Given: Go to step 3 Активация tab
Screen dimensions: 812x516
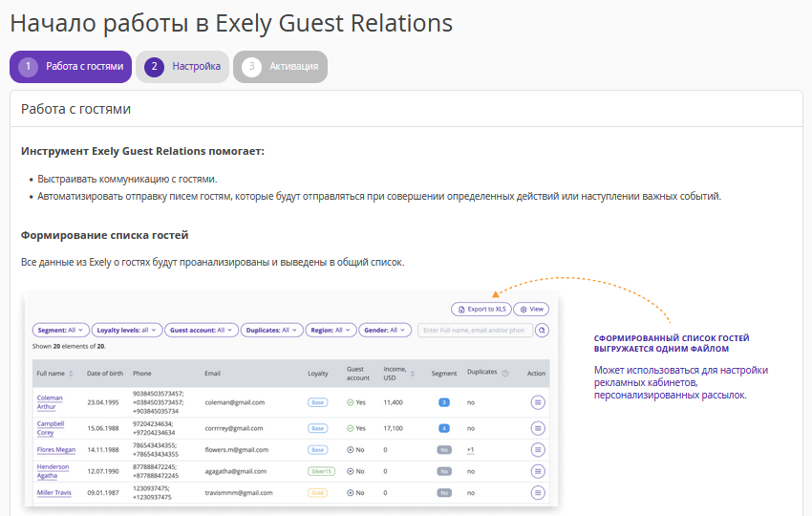Looking at the screenshot, I should point(281,67).
